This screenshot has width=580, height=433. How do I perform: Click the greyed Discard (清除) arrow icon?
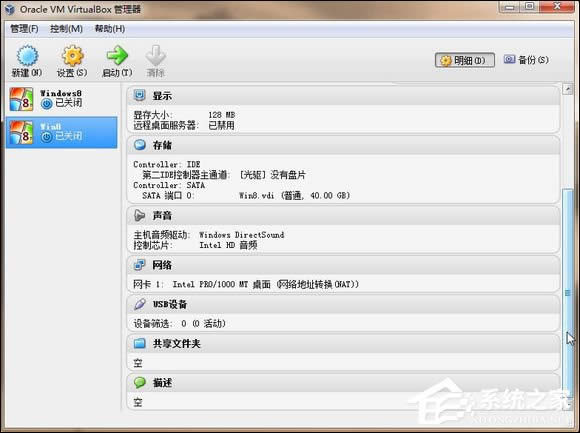[156, 56]
